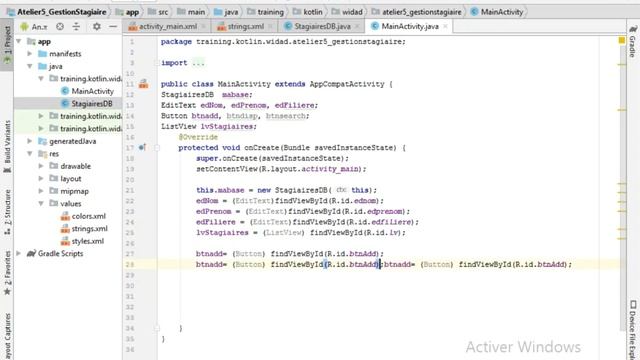Viewport: 640px width, 360px height.
Task: Open the Build Variants tool window
Action: point(7,147)
